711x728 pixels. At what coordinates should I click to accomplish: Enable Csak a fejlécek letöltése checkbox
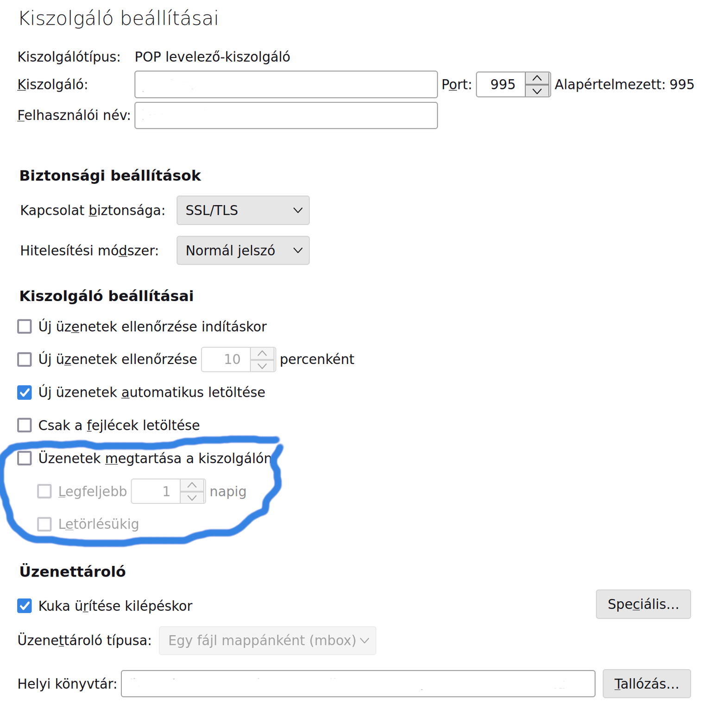click(x=25, y=425)
